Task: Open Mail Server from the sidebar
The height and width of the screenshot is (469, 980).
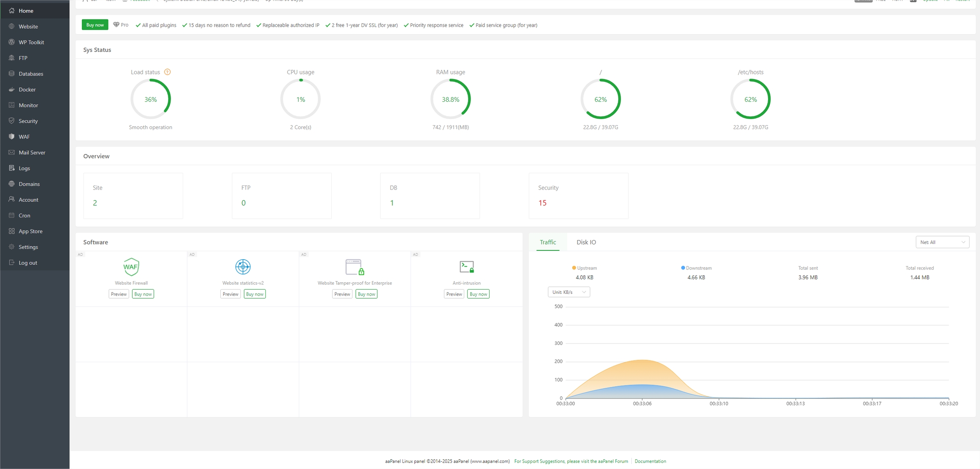Action: click(35, 152)
